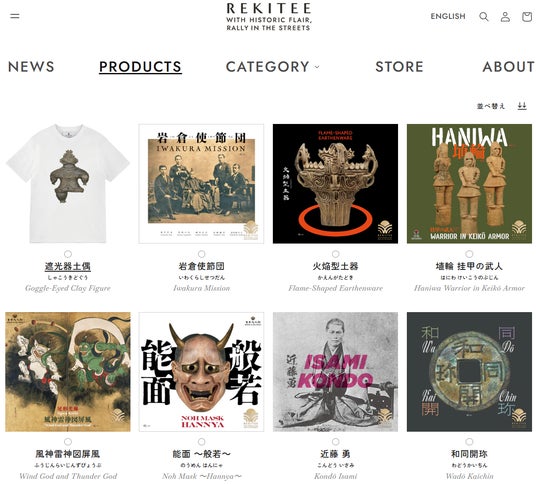536x484 pixels.
Task: Open the hamburger menu icon
Action: click(x=15, y=16)
